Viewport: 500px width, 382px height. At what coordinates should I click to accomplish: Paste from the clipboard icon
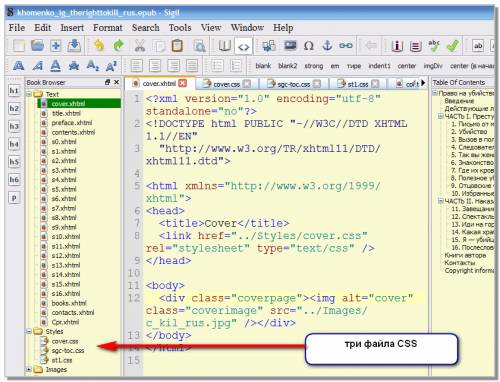point(177,46)
